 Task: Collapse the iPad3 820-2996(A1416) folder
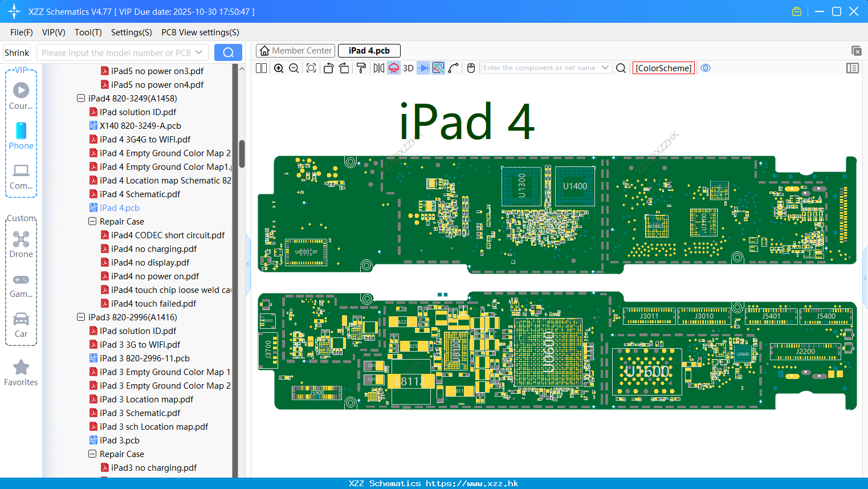pos(81,317)
